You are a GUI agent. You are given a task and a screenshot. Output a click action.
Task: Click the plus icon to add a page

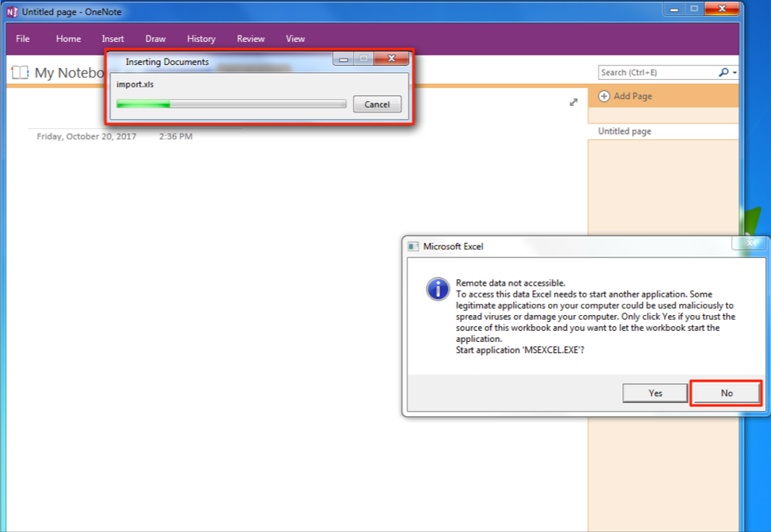pyautogui.click(x=604, y=97)
